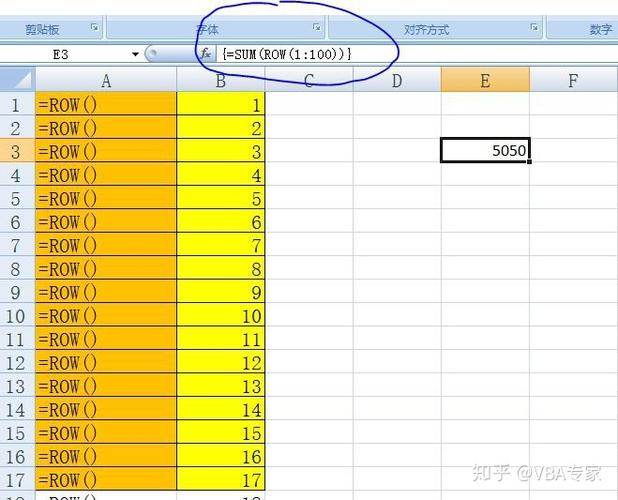Select row 7 header
Viewport: 618px width, 500px height.
[x=17, y=245]
